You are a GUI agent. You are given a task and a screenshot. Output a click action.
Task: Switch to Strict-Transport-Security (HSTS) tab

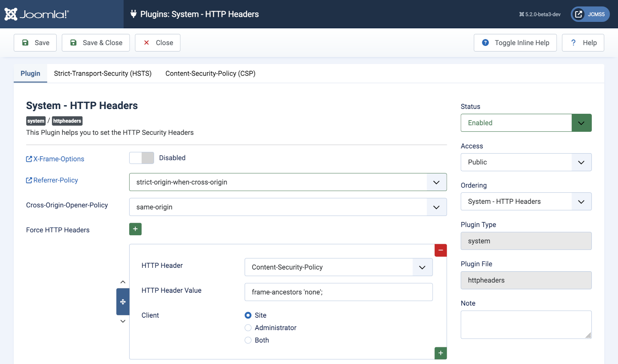tap(103, 73)
